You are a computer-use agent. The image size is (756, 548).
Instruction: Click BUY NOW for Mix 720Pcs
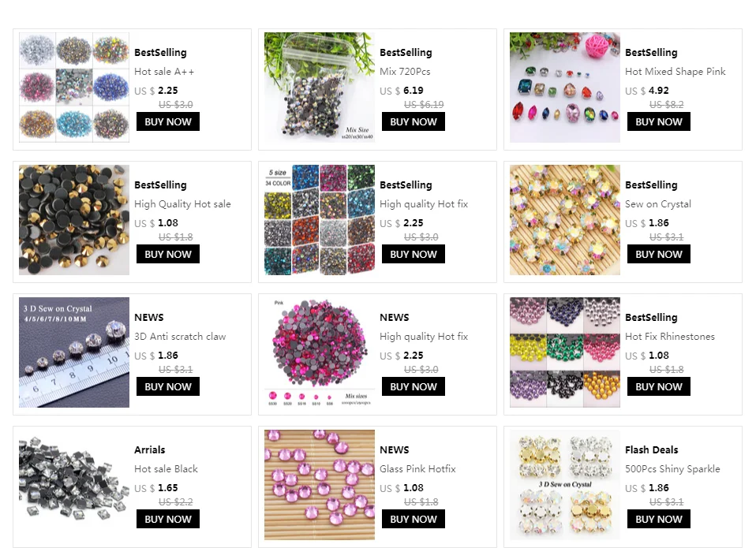click(x=414, y=122)
